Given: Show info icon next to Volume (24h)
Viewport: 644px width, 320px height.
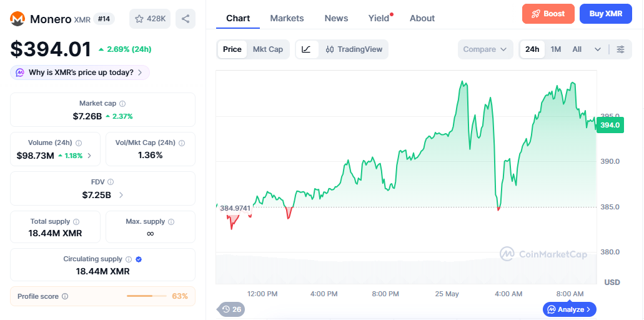Looking at the screenshot, I should 79,143.
